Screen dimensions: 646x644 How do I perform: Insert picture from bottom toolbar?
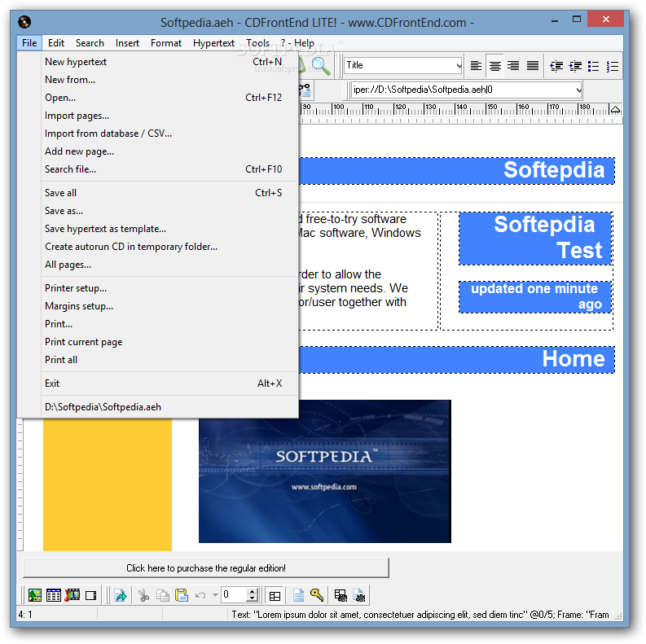coord(35,595)
